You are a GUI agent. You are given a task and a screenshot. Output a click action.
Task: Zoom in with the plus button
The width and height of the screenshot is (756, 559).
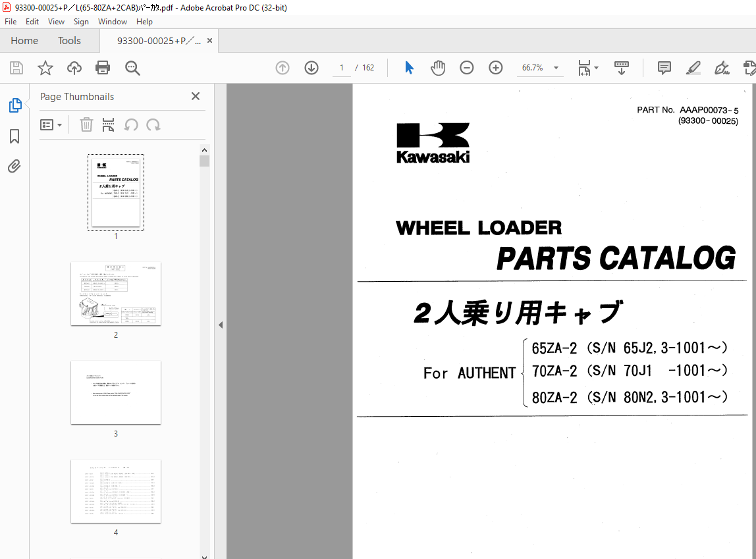click(x=496, y=68)
